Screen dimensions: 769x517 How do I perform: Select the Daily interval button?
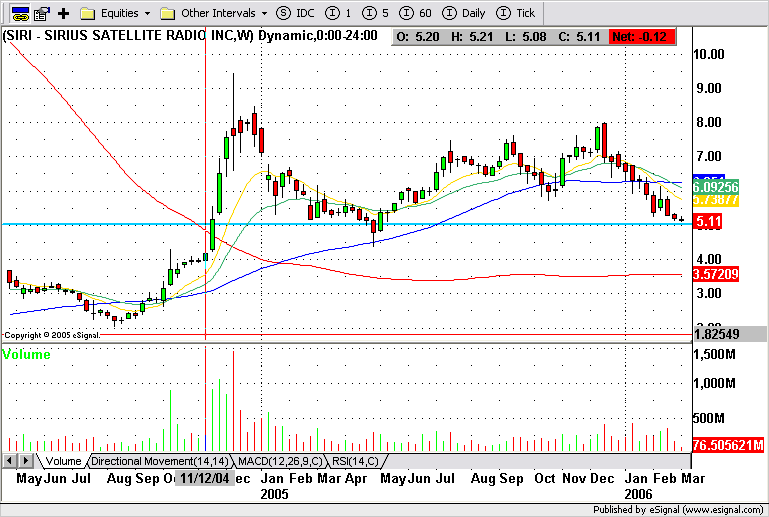pyautogui.click(x=463, y=13)
